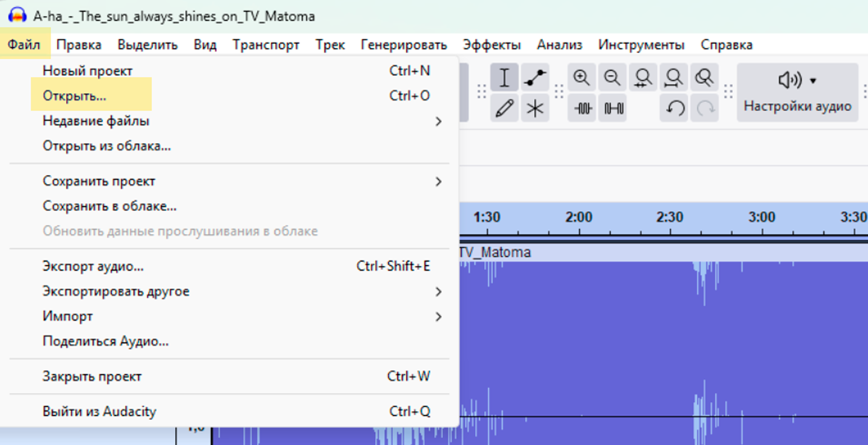The width and height of the screenshot is (868, 445).
Task: Expand the Недавние файлы submenu
Action: tap(229, 121)
